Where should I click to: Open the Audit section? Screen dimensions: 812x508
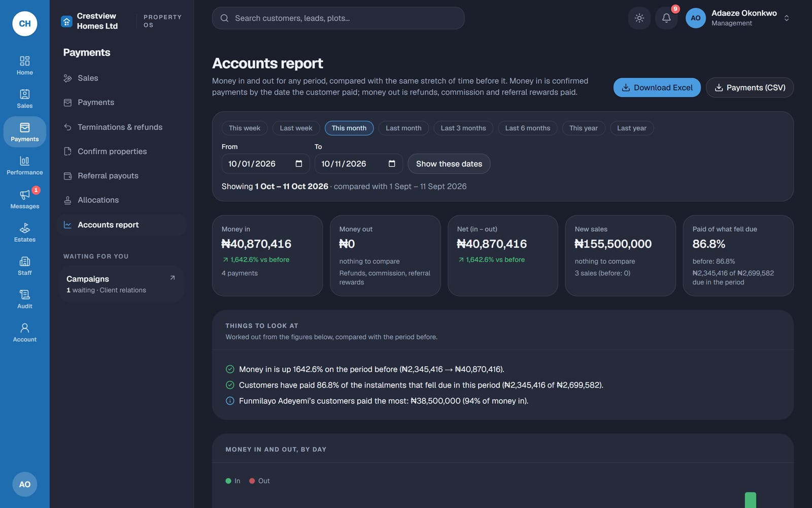tap(24, 299)
